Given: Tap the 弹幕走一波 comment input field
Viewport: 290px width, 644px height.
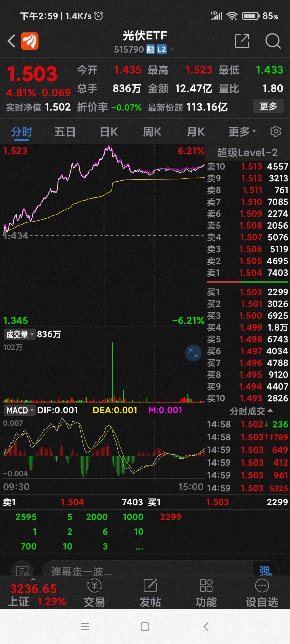Looking at the screenshot, I should [148, 570].
